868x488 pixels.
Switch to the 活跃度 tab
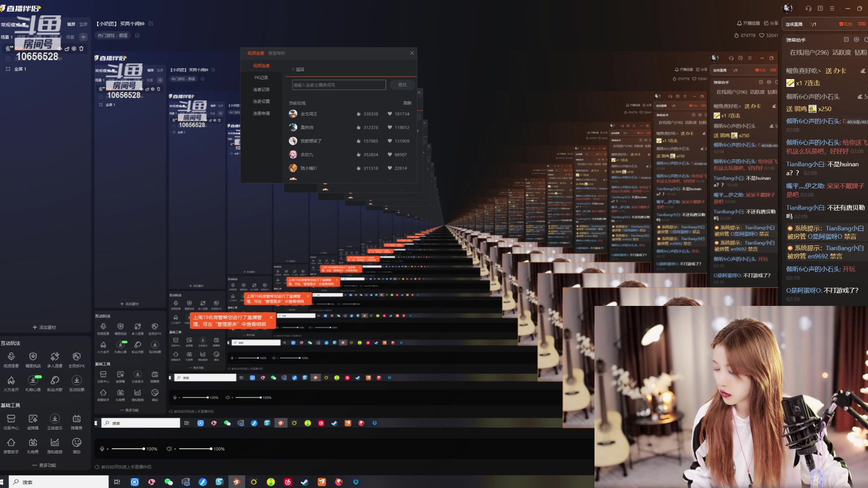(841, 52)
